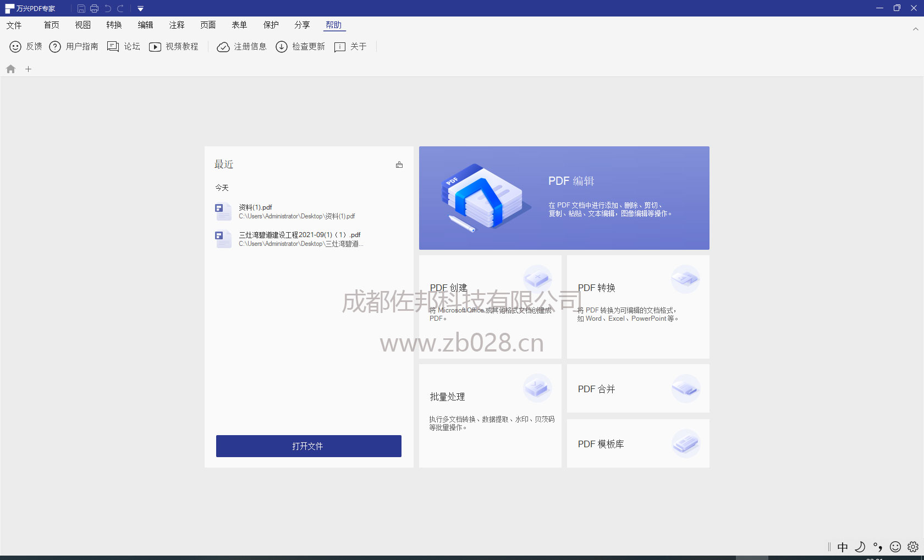The width and height of the screenshot is (924, 560).
Task: Open the PDF 模板库 card
Action: (638, 443)
